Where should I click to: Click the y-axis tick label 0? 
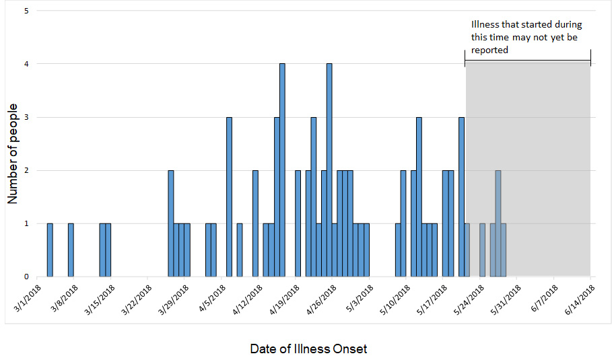click(26, 277)
